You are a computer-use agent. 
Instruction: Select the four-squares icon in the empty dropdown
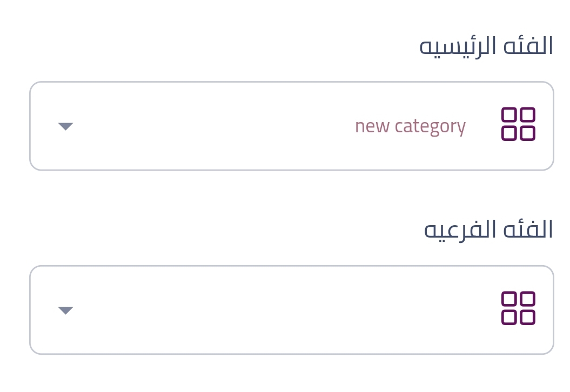[518, 308]
